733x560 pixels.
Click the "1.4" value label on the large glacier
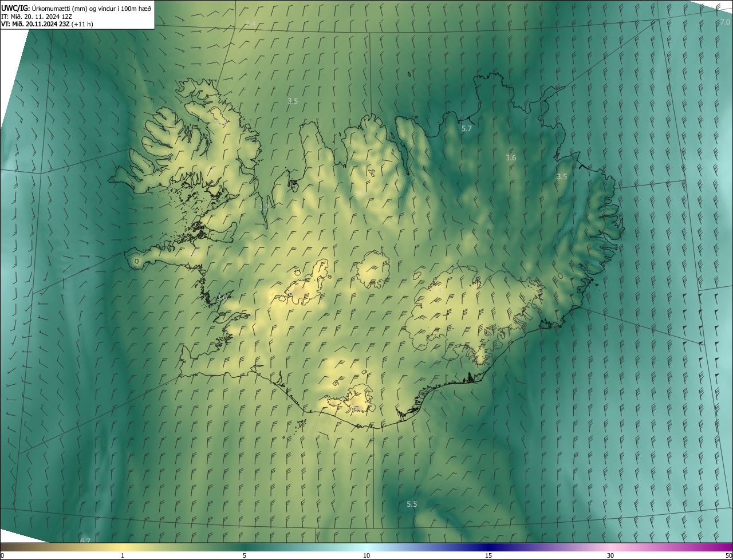[436, 291]
